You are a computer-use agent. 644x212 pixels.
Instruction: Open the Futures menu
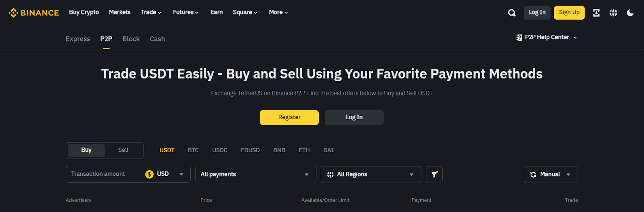(186, 12)
